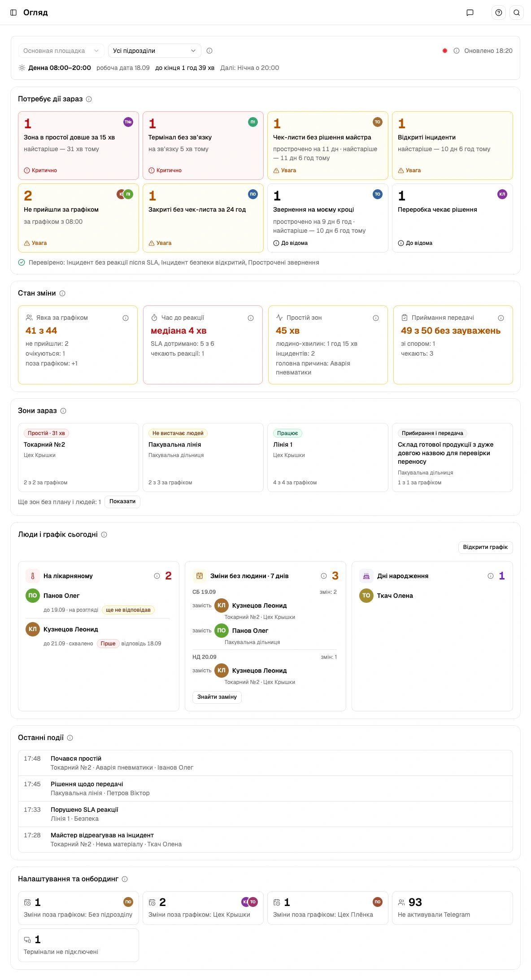Click the Показати button for unplanned zones
531x980 pixels.
(x=122, y=501)
